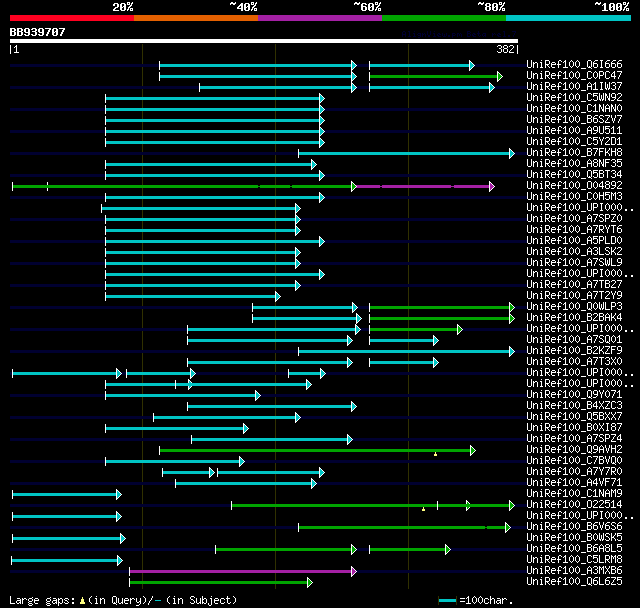The image size is (640, 608).
Task: Click the green ~80% identity legend segment
Action: coord(444,18)
